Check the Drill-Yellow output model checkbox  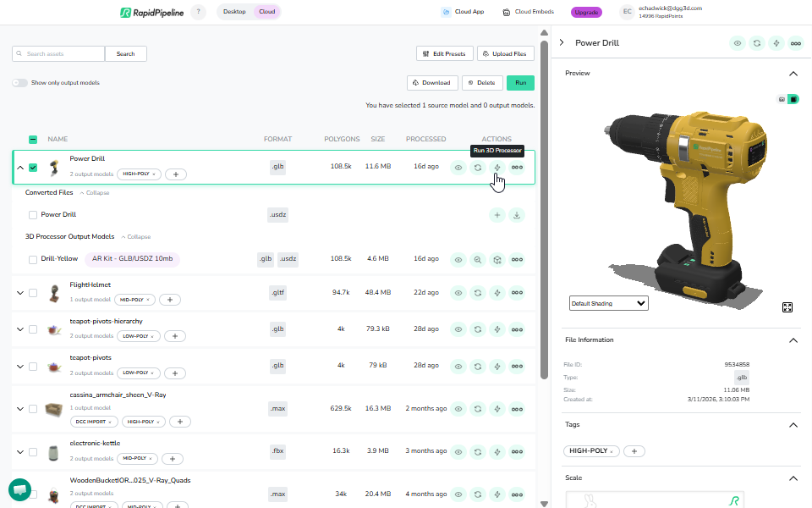pos(34,260)
